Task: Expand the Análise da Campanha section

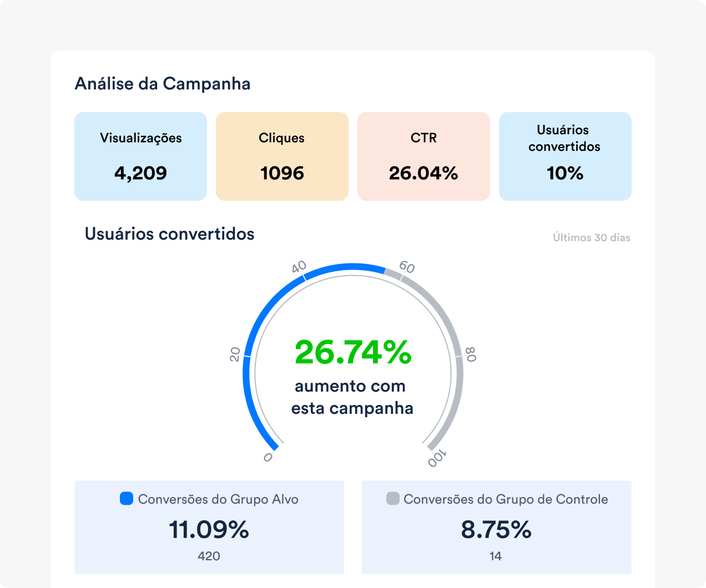Action: (x=163, y=83)
